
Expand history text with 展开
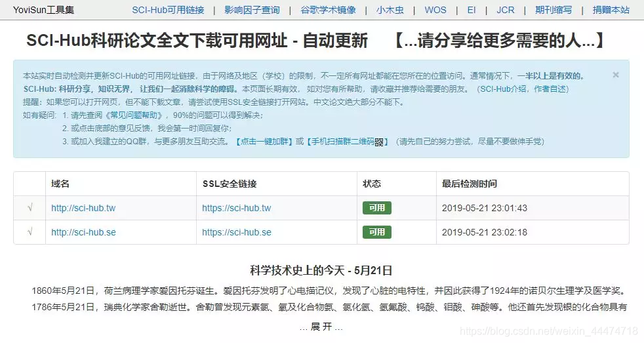coord(321,327)
